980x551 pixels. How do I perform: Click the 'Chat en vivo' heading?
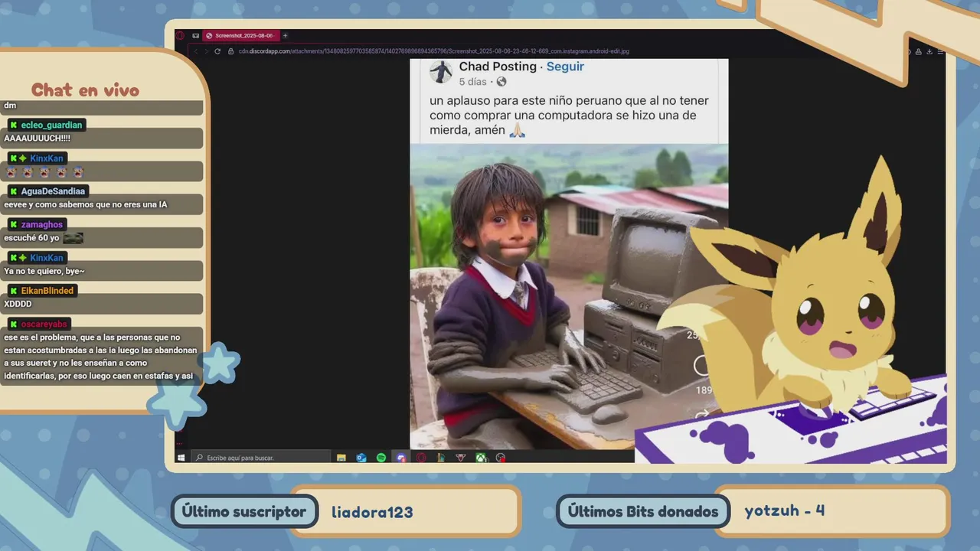[x=85, y=90]
